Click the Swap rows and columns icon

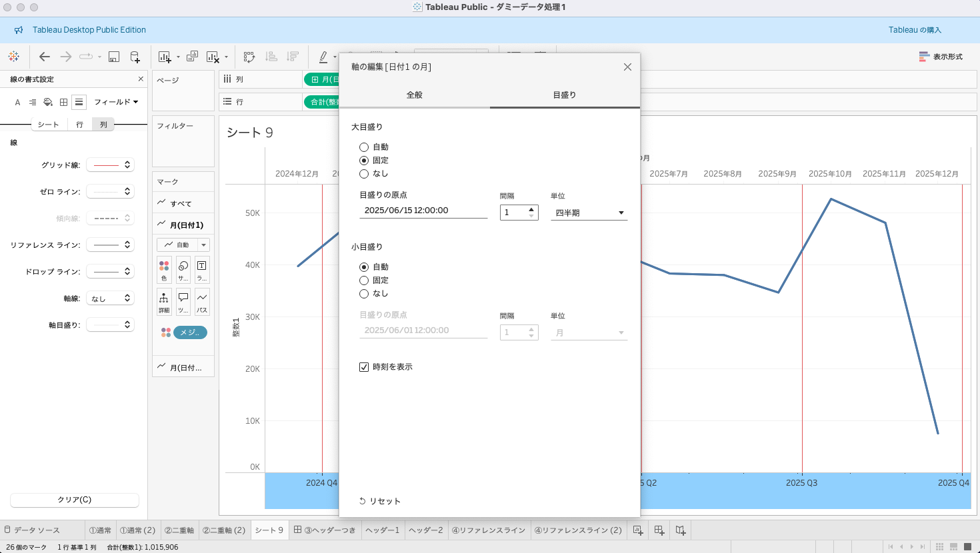[x=249, y=57]
